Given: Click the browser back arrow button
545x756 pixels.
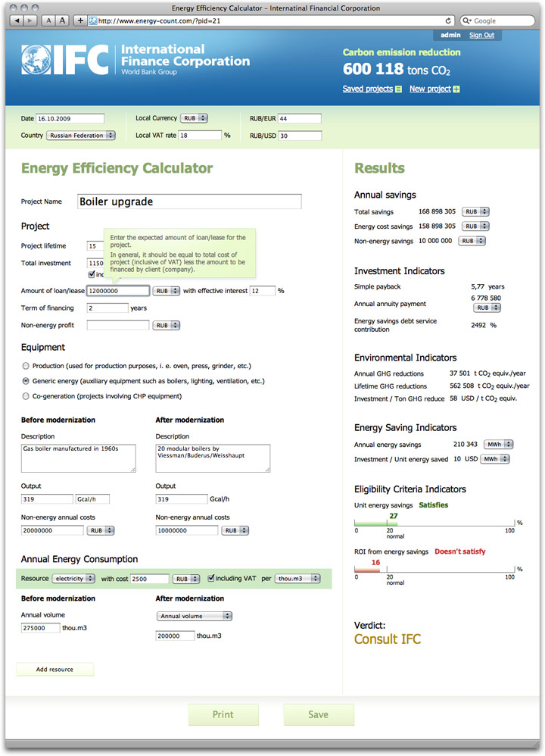Looking at the screenshot, I should tap(19, 20).
